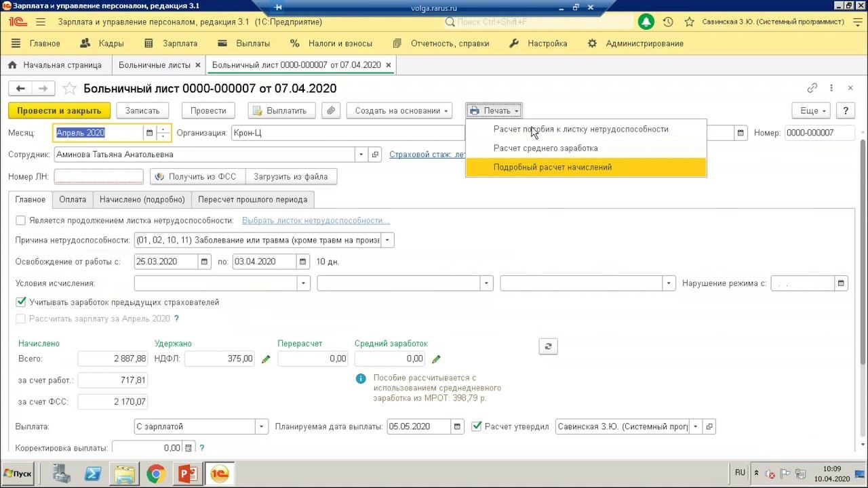868x488 pixels.
Task: Open the 'Пересчет прошлого периода' tab
Action: pyautogui.click(x=253, y=199)
